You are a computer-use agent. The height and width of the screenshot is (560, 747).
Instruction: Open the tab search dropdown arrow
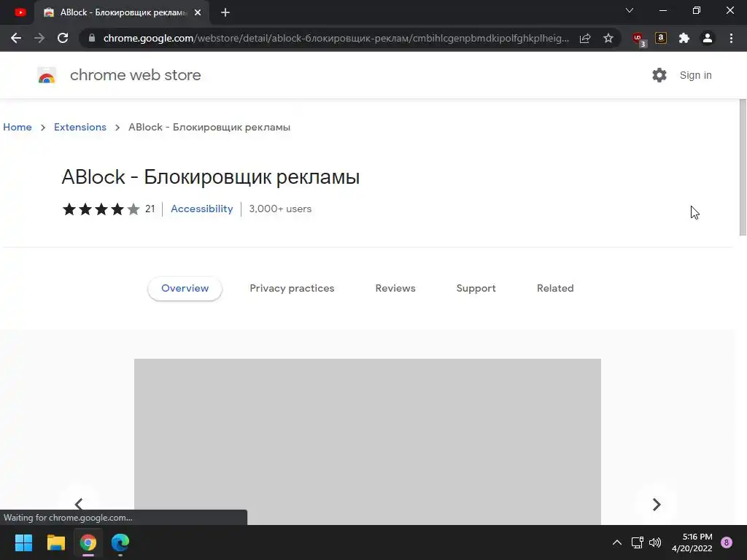pyautogui.click(x=630, y=10)
